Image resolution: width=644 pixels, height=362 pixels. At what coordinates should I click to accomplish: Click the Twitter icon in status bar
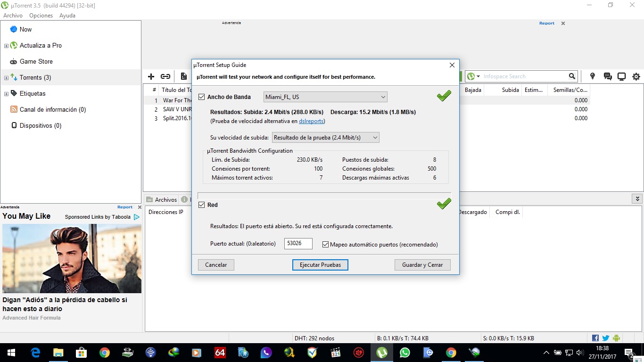[x=606, y=338]
